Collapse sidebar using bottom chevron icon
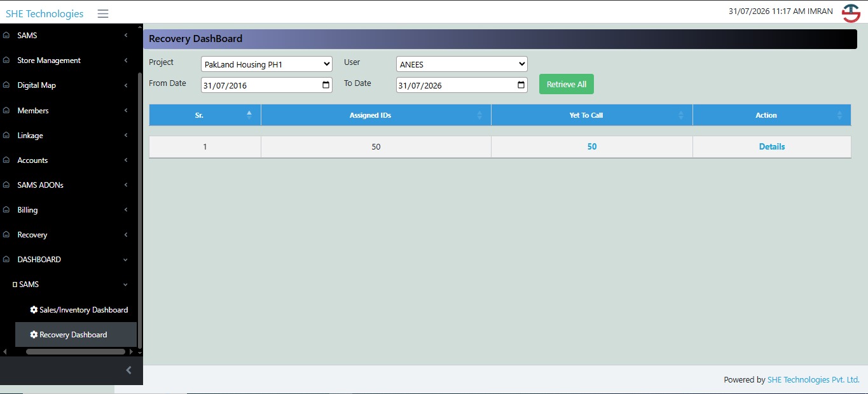The width and height of the screenshot is (868, 394). coord(128,370)
